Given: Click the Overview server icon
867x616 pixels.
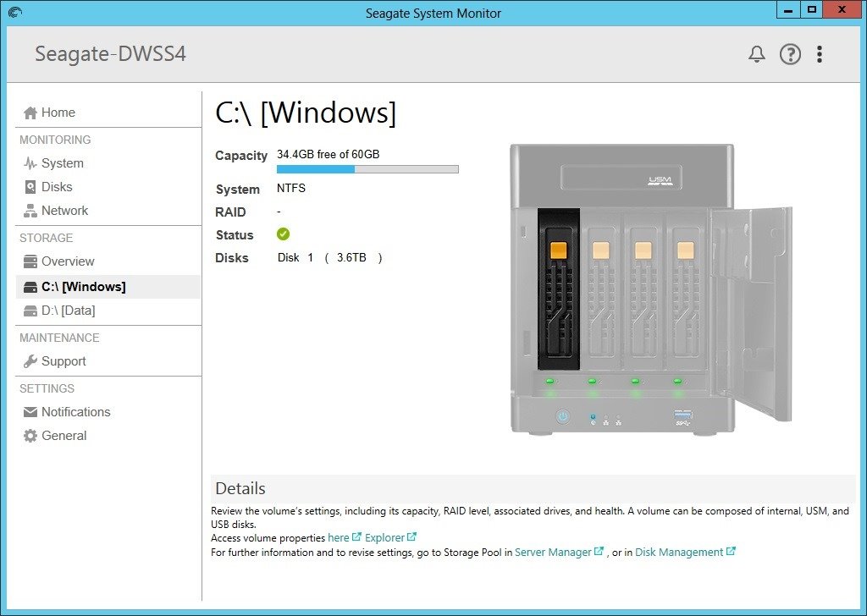Looking at the screenshot, I should pos(30,261).
